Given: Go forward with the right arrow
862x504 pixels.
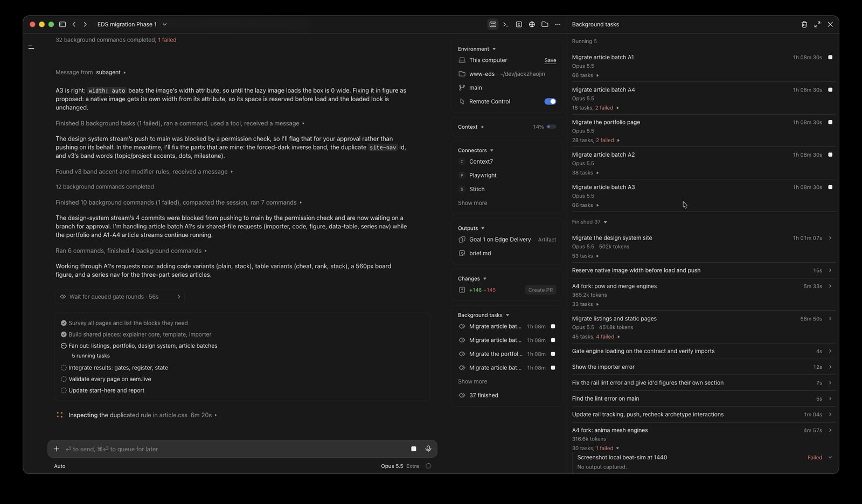Looking at the screenshot, I should coord(85,24).
